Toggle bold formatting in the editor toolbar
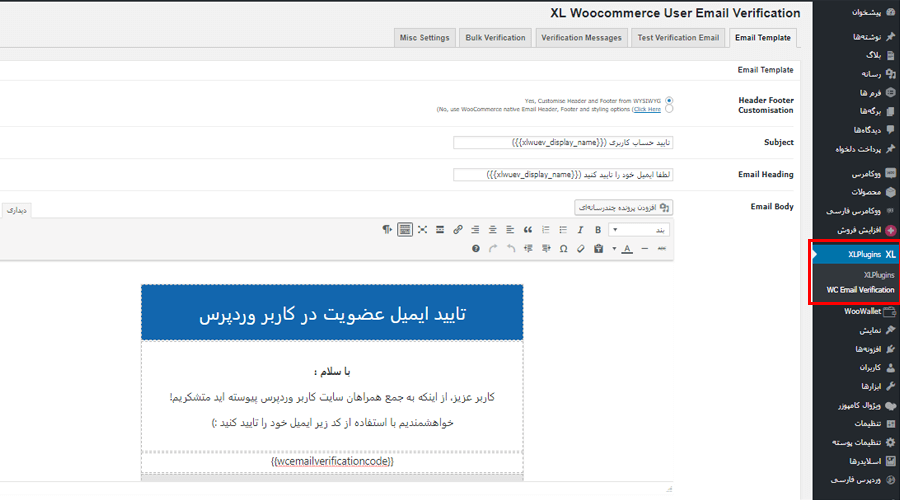Image resolution: width=900 pixels, height=500 pixels. click(x=598, y=230)
